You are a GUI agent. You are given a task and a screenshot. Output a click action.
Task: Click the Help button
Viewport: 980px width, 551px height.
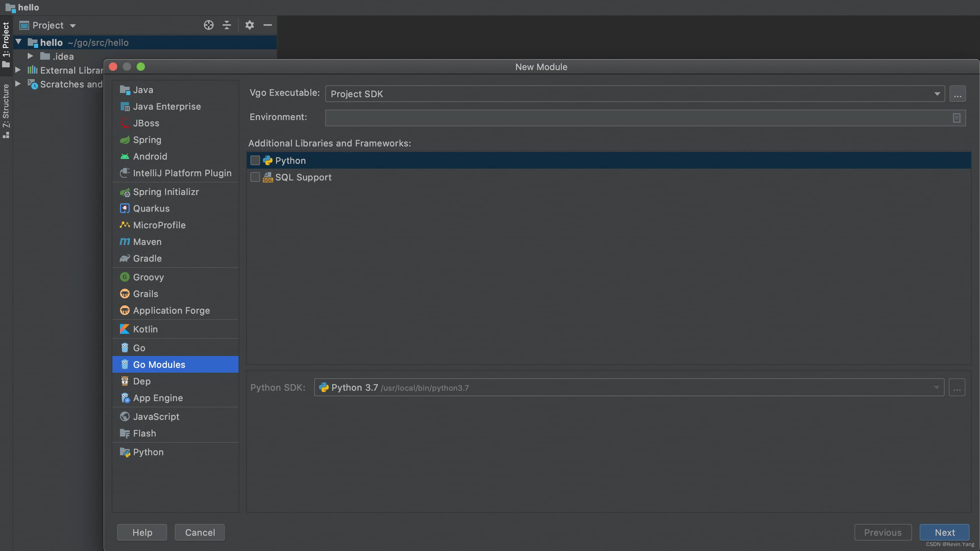[x=142, y=532]
